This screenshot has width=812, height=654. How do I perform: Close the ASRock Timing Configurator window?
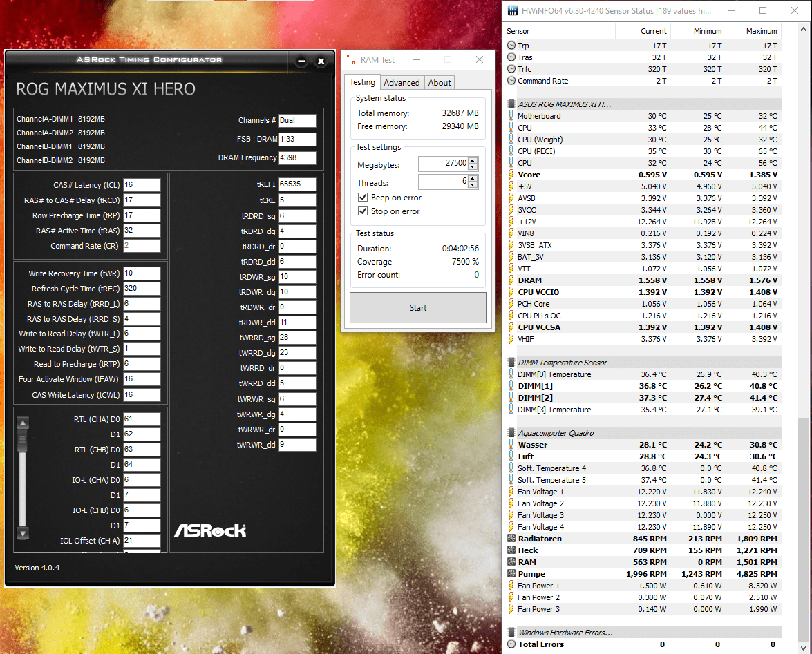coord(321,61)
